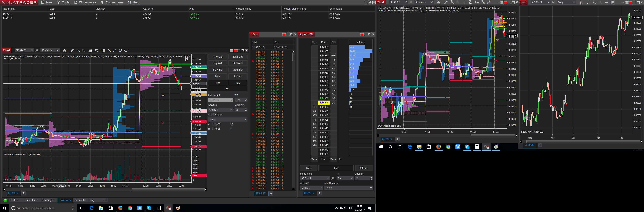
Task: Click price 1,14925 highlighted in SuperDOM
Action: click(324, 103)
